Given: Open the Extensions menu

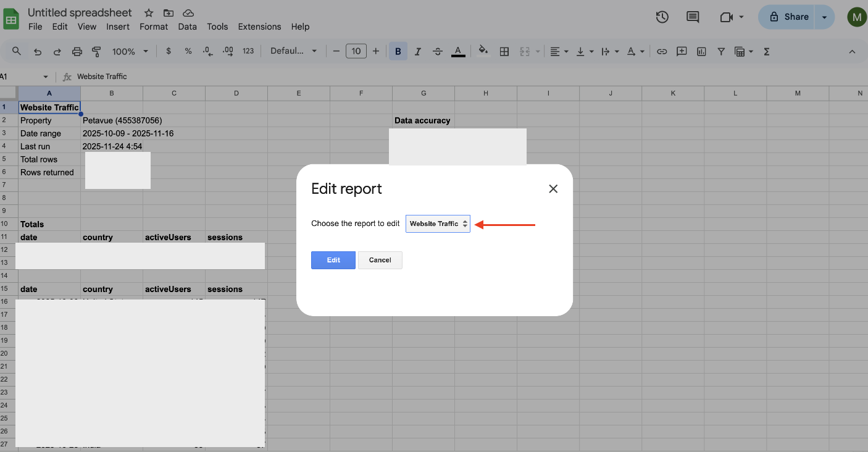Looking at the screenshot, I should [259, 27].
